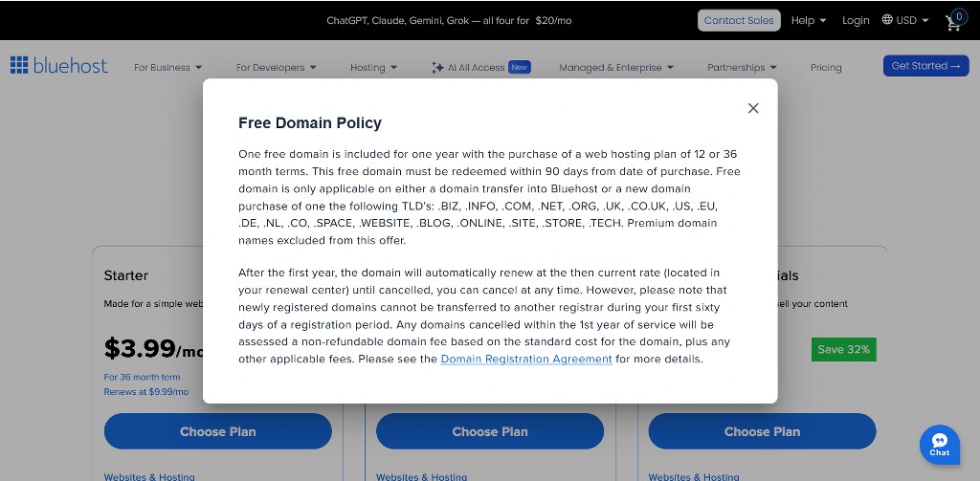Expand the Help dropdown

(x=808, y=21)
